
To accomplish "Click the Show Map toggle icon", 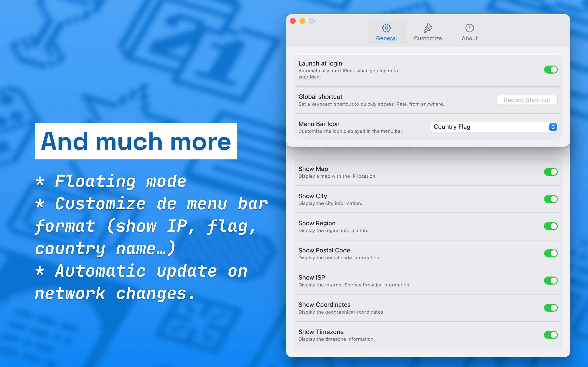I will 550,172.
